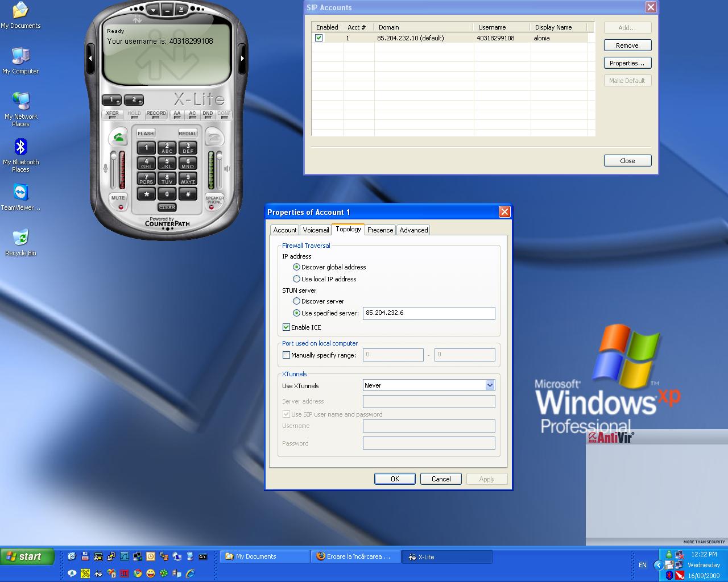This screenshot has width=728, height=582.
Task: Open TeamViewer desktop shortcut
Action: pyautogui.click(x=20, y=197)
